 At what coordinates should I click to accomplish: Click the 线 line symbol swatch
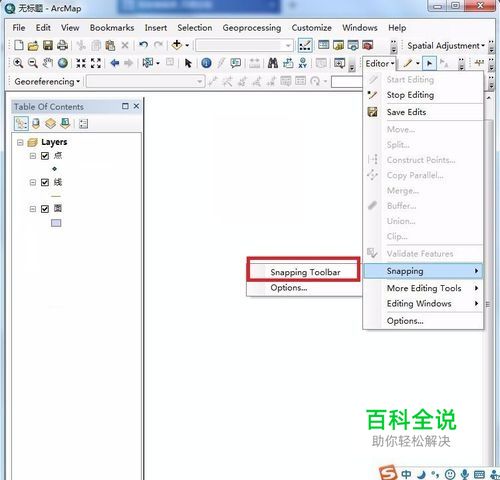point(56,196)
